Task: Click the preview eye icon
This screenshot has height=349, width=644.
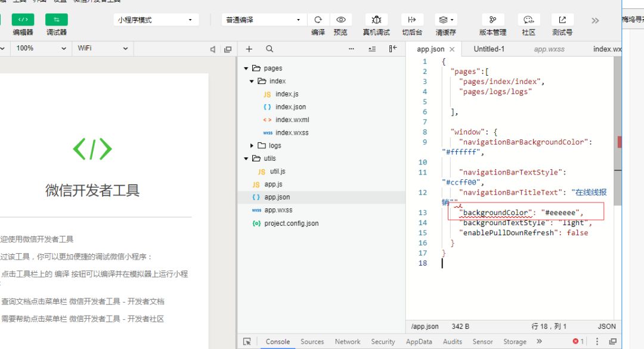Action: pyautogui.click(x=340, y=20)
